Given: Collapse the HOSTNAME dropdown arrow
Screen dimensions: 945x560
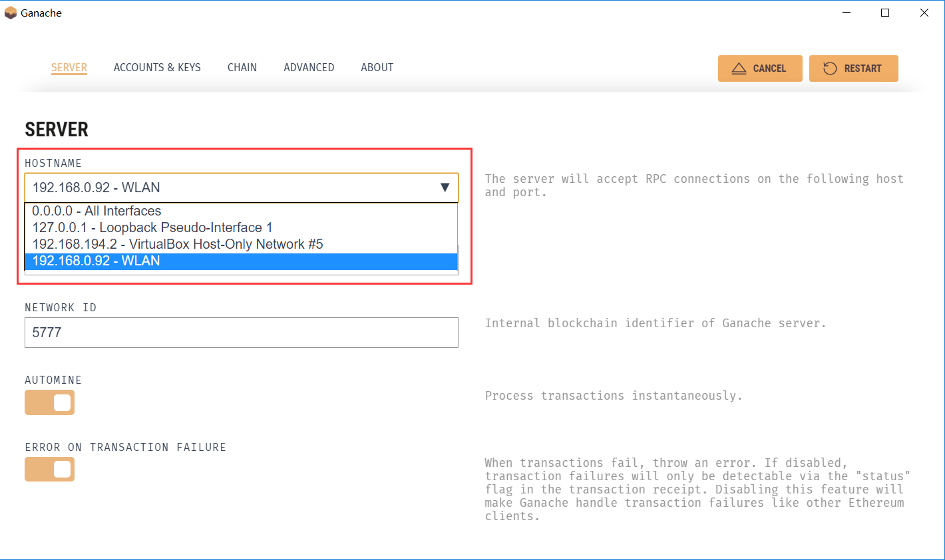Looking at the screenshot, I should click(x=445, y=188).
